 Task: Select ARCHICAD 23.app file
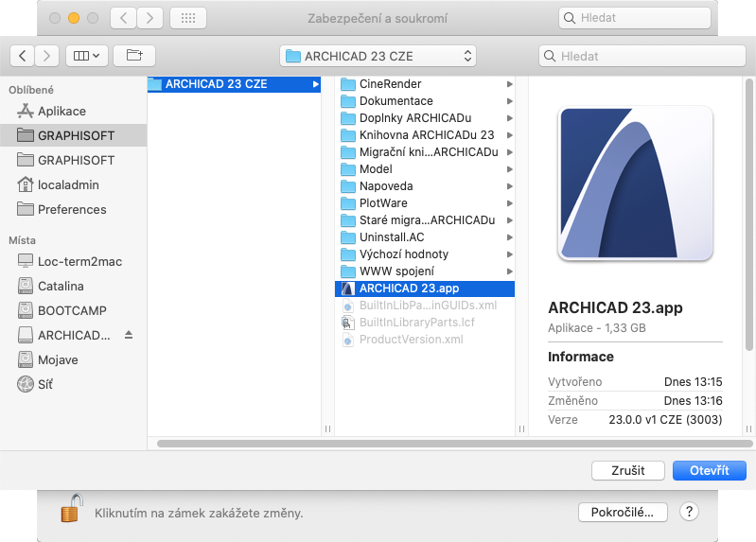pyautogui.click(x=425, y=288)
